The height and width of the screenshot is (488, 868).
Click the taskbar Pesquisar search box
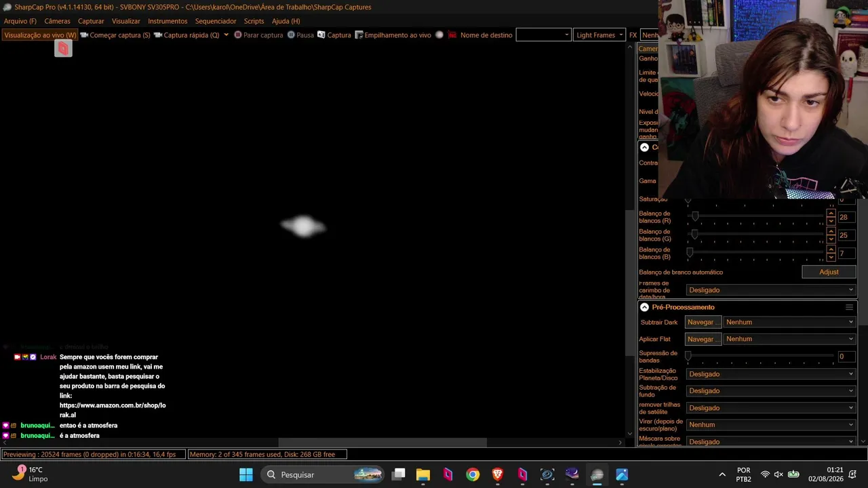[x=323, y=474]
